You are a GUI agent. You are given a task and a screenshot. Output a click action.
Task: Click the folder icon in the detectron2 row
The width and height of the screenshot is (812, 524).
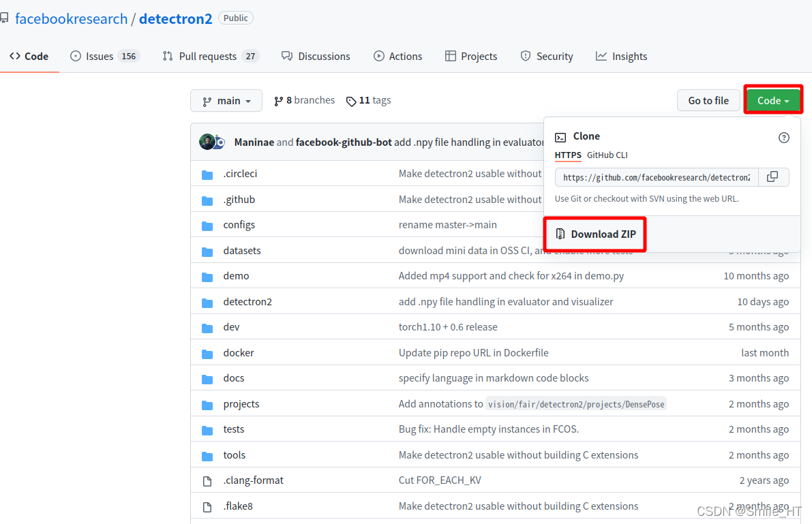tap(207, 303)
